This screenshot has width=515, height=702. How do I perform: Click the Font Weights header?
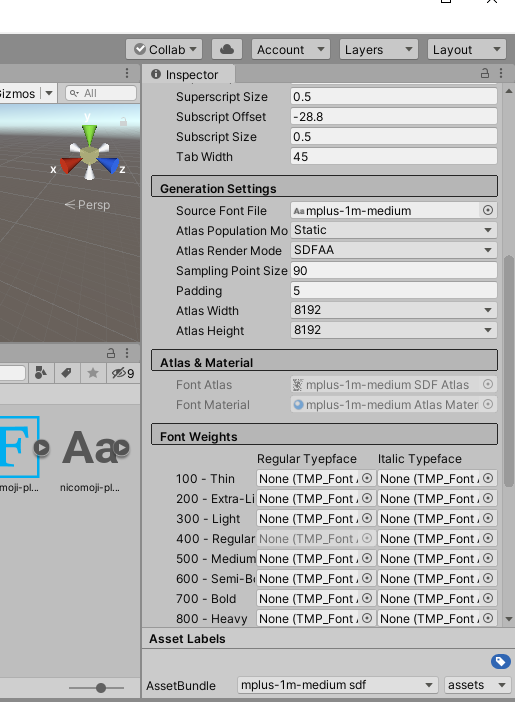tap(324, 434)
